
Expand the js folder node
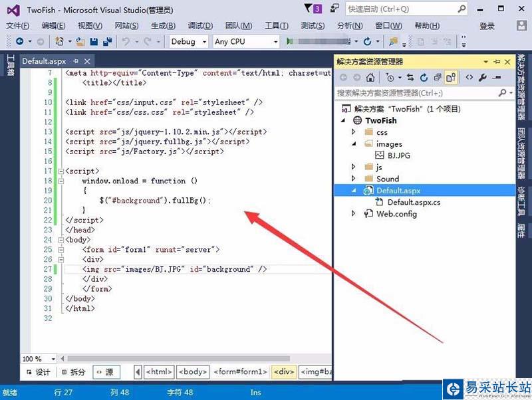coord(354,166)
